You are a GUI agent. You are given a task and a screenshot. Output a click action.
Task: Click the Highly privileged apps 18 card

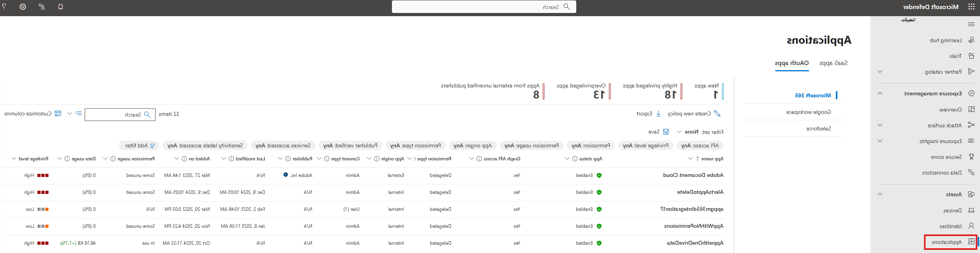click(653, 91)
